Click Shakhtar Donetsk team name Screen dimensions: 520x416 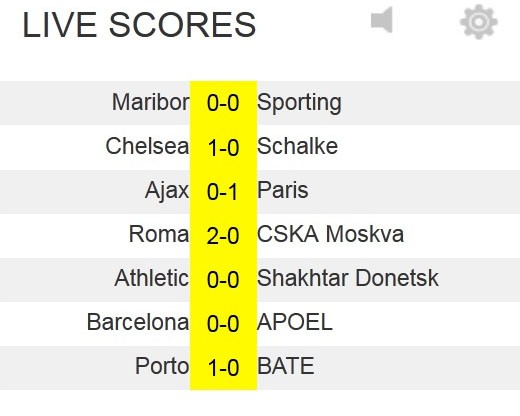pyautogui.click(x=348, y=278)
